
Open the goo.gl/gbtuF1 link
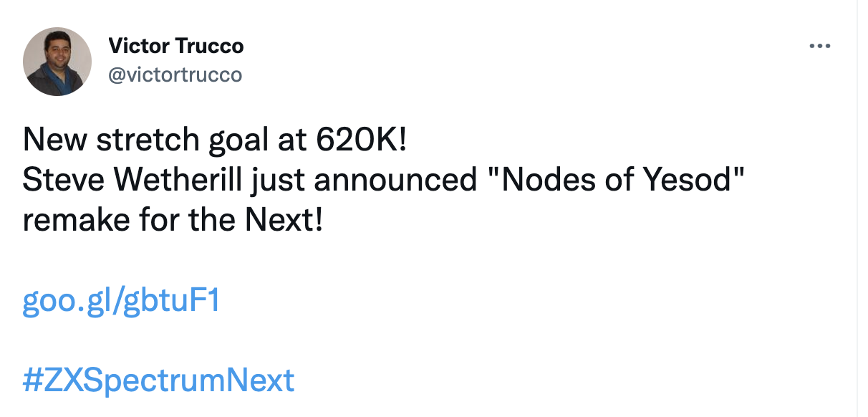[121, 302]
